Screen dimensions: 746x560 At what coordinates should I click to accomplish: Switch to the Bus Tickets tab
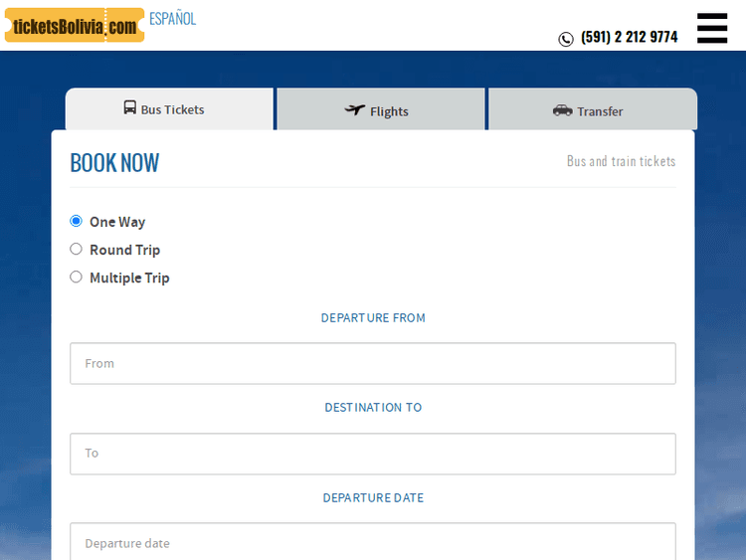point(169,109)
